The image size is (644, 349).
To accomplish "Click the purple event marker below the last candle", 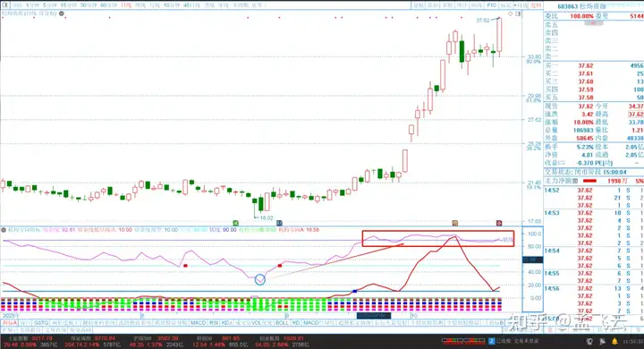I will click(x=499, y=223).
